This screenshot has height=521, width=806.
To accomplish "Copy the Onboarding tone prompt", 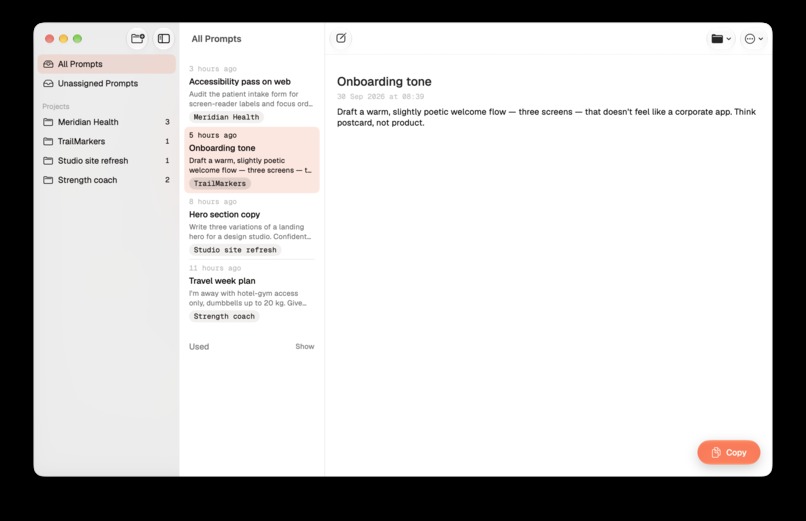I will (x=728, y=452).
